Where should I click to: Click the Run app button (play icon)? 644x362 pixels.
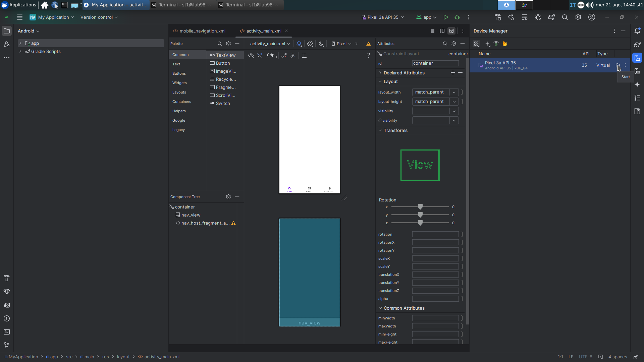(446, 17)
